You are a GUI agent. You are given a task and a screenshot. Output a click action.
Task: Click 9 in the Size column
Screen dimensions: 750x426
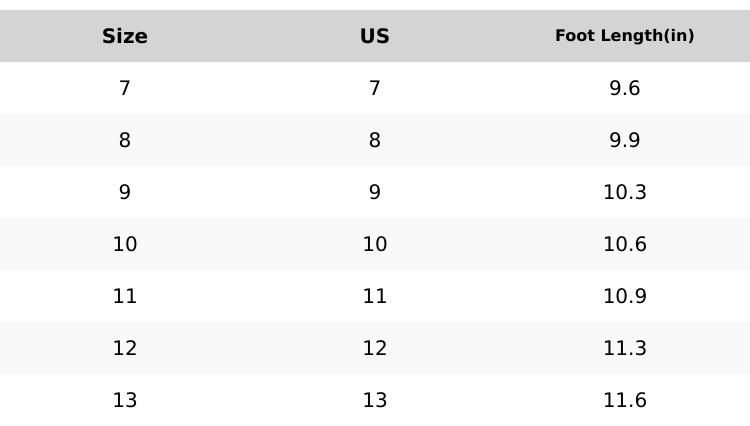click(x=125, y=192)
